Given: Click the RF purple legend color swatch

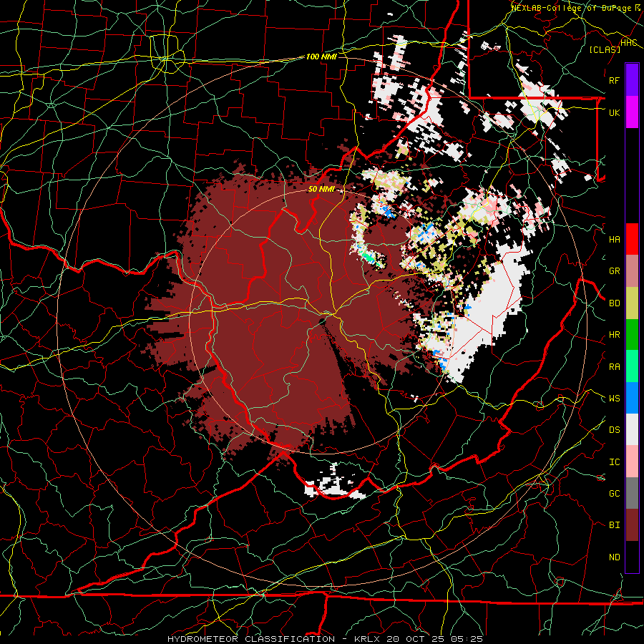Looking at the screenshot, I should [632, 80].
